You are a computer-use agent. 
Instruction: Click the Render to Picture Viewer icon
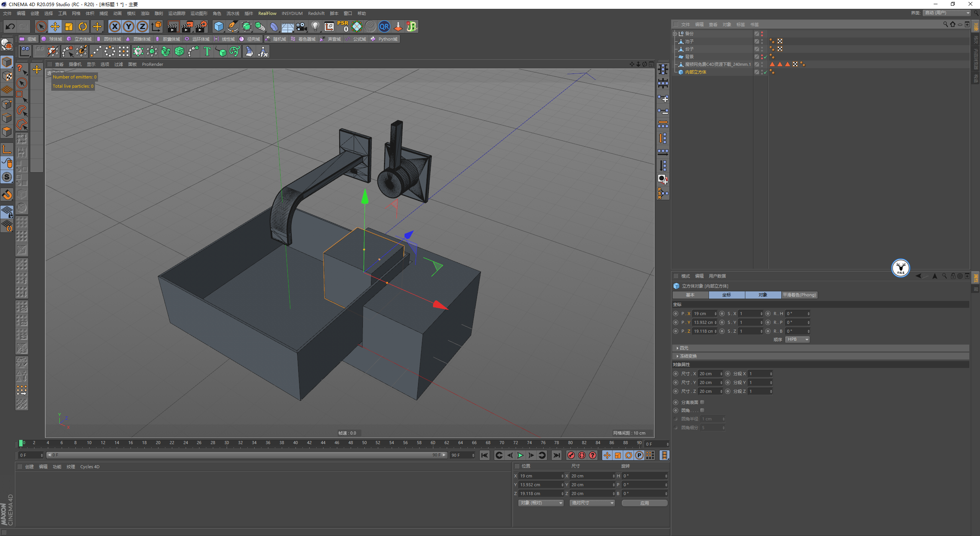tap(187, 26)
